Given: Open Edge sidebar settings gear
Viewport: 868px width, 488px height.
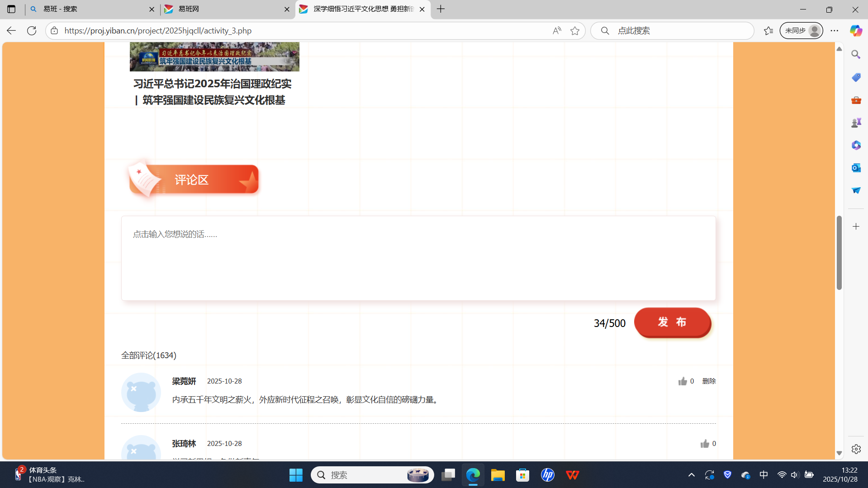Looking at the screenshot, I should tap(856, 449).
